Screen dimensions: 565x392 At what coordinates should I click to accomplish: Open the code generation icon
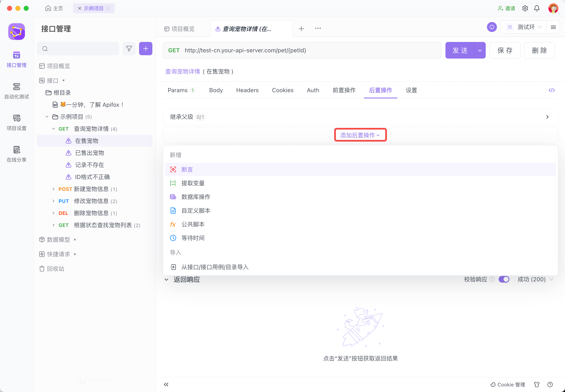point(552,90)
